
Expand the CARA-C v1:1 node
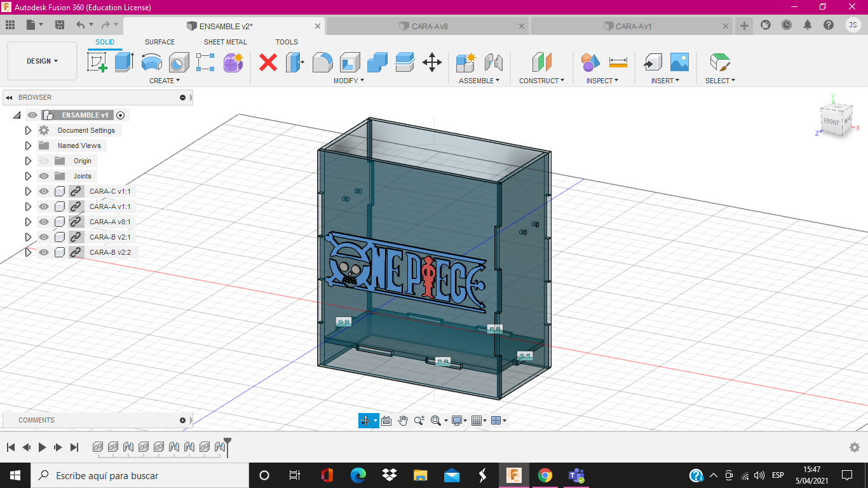tap(28, 191)
